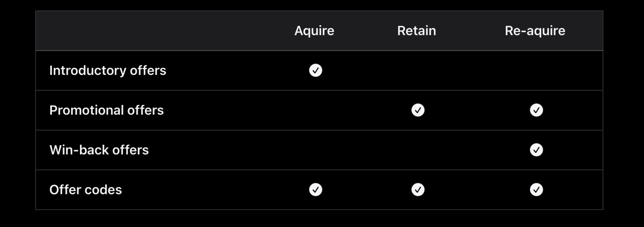
Task: Click empty Aquire cell for Promotional offers
Action: [315, 110]
